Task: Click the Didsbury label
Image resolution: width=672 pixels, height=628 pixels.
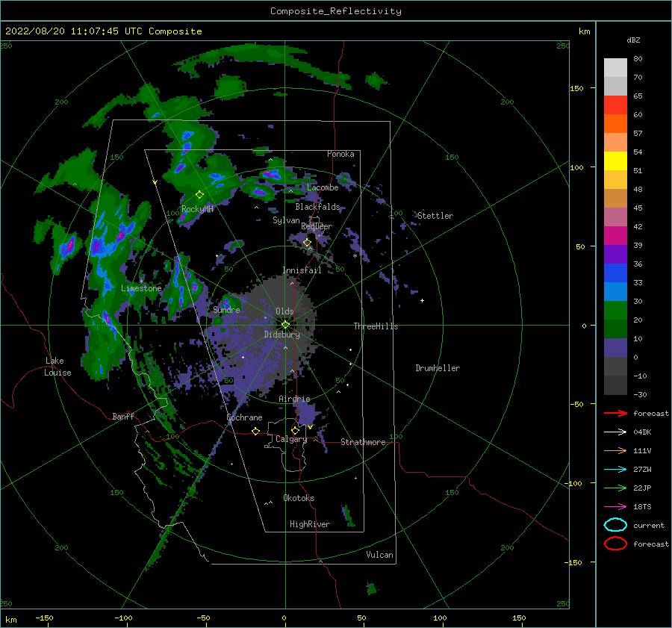Action: point(281,335)
